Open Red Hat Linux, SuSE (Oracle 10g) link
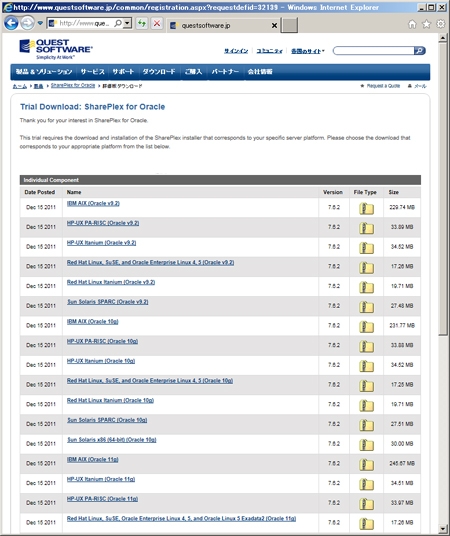This screenshot has width=450, height=536. [150, 381]
